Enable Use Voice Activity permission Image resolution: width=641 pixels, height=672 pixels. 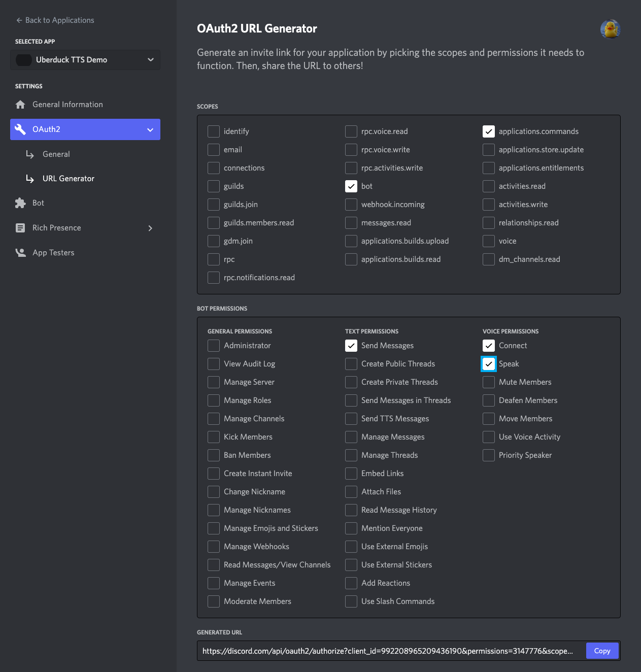pos(489,437)
